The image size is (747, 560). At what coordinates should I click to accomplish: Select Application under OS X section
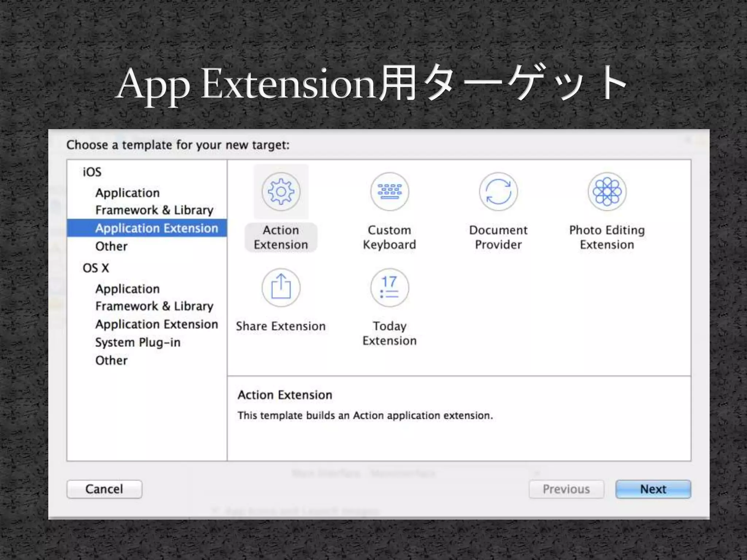[127, 289]
